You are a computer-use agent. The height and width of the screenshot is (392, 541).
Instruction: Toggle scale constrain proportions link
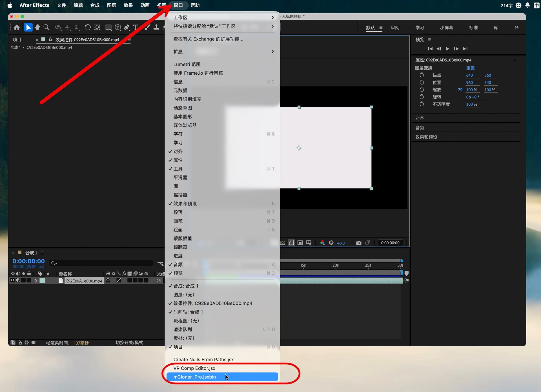pos(460,90)
